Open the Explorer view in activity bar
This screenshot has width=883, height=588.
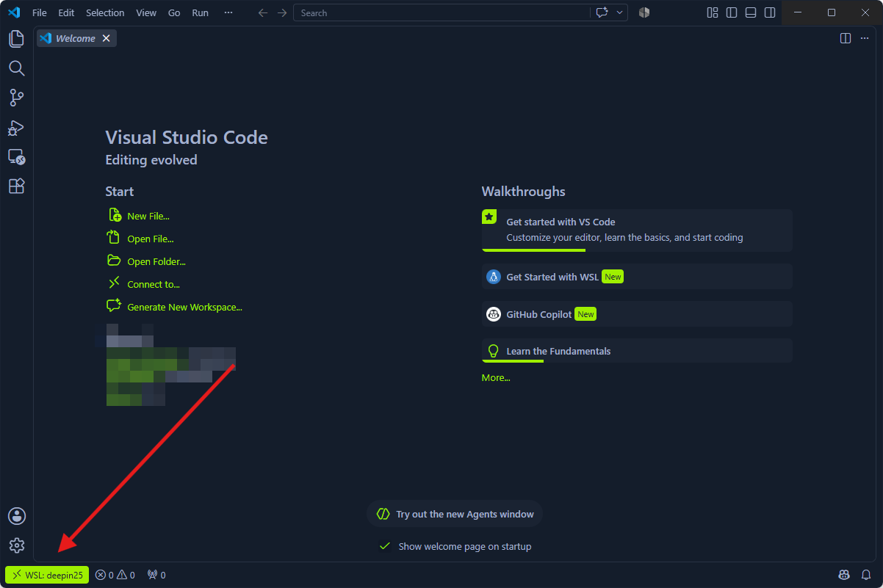click(x=16, y=39)
